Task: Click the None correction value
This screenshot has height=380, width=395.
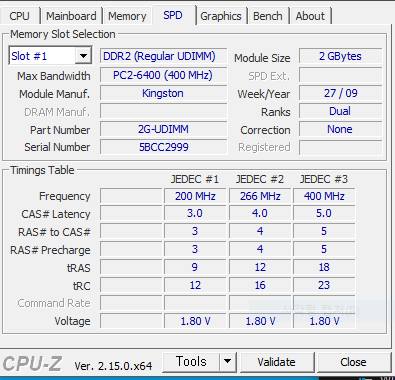Action: tap(340, 129)
